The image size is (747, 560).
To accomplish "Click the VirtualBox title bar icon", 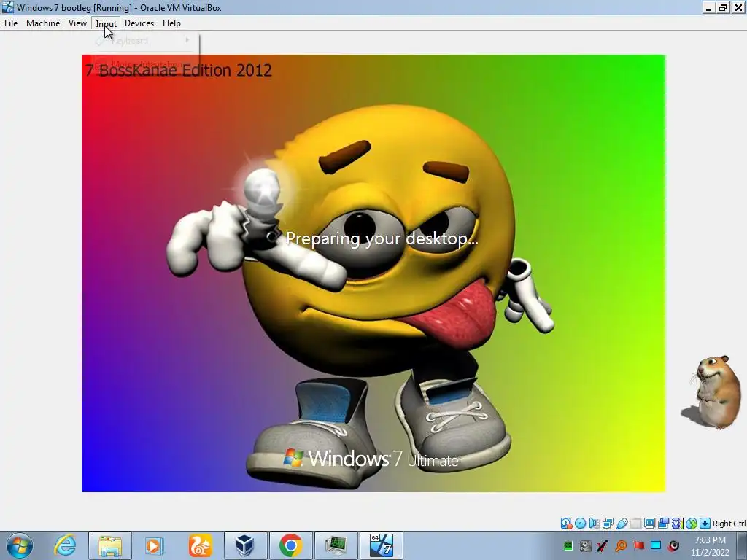I will pos(7,7).
